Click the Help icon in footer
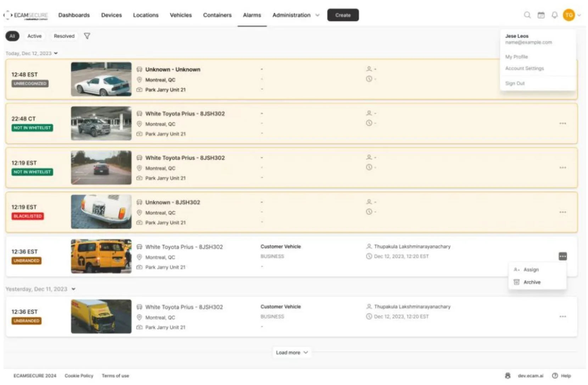588x385 pixels. tap(555, 375)
